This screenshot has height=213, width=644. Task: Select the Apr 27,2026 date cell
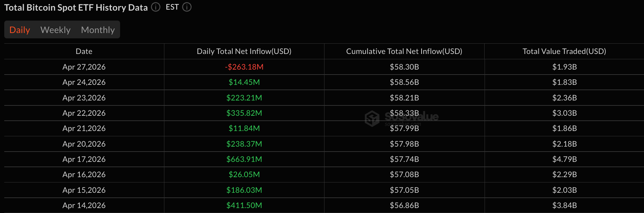click(x=84, y=67)
